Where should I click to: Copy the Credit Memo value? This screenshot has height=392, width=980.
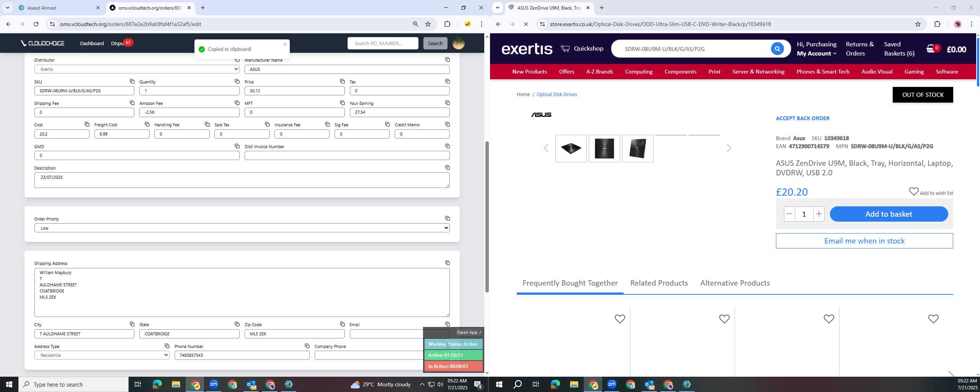point(448,124)
